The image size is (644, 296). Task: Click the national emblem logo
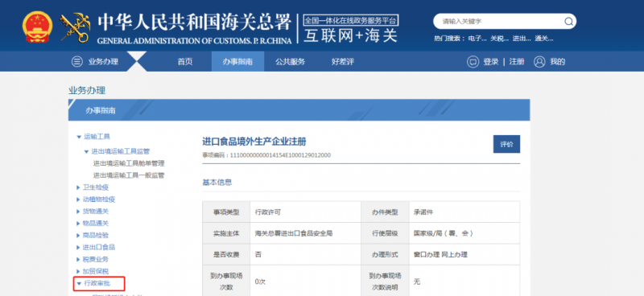[x=37, y=27]
